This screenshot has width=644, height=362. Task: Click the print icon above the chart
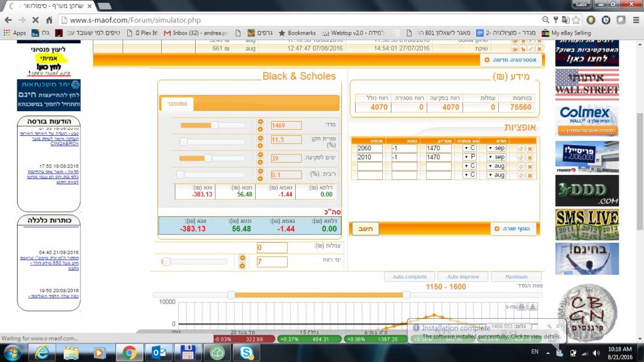point(522,306)
